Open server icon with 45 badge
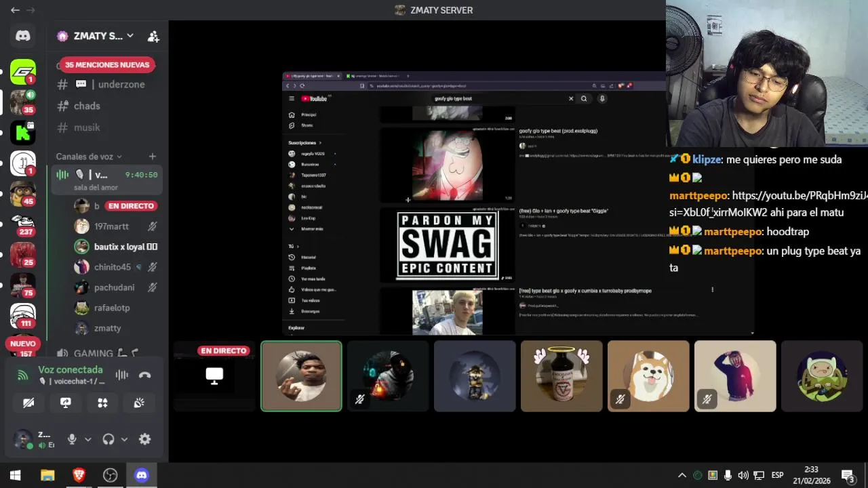The image size is (868, 488). point(23,193)
